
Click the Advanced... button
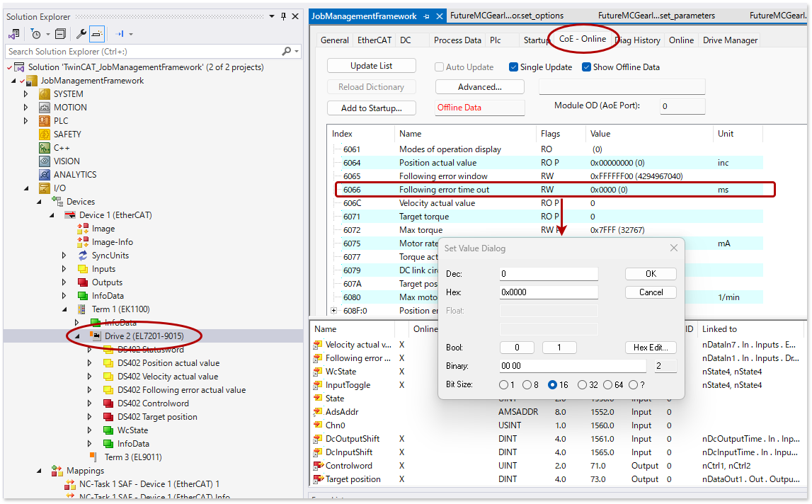tap(479, 87)
